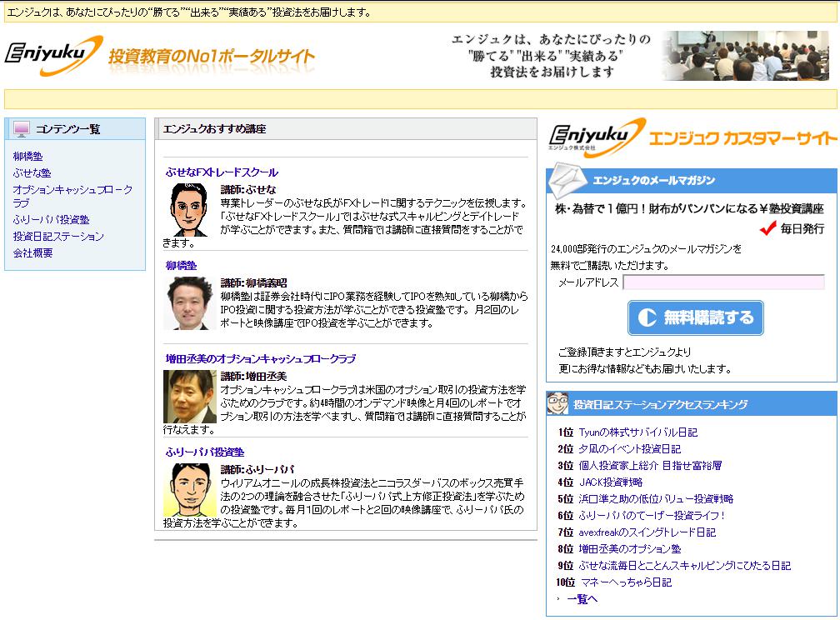Click the glasses face icon on ranking header

pos(557,403)
